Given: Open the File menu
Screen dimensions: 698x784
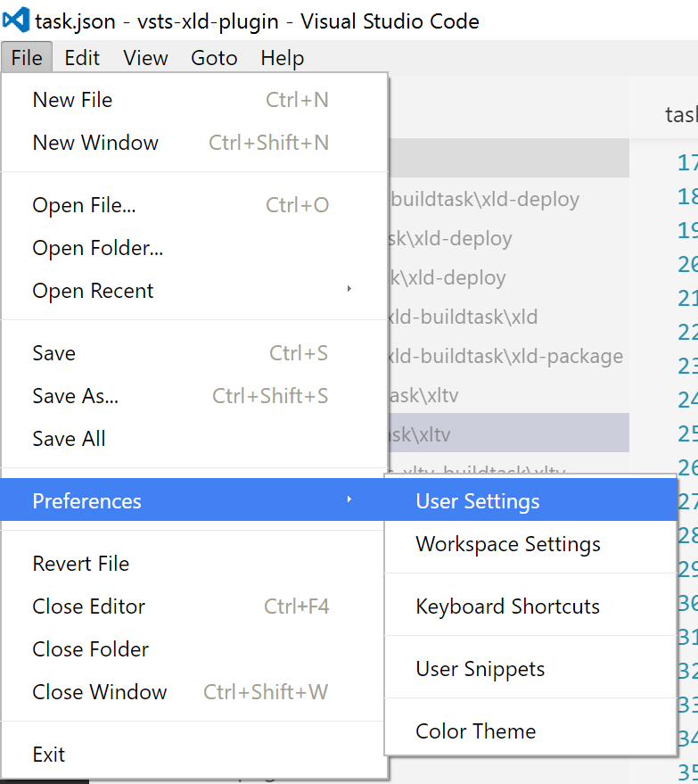Looking at the screenshot, I should (27, 57).
